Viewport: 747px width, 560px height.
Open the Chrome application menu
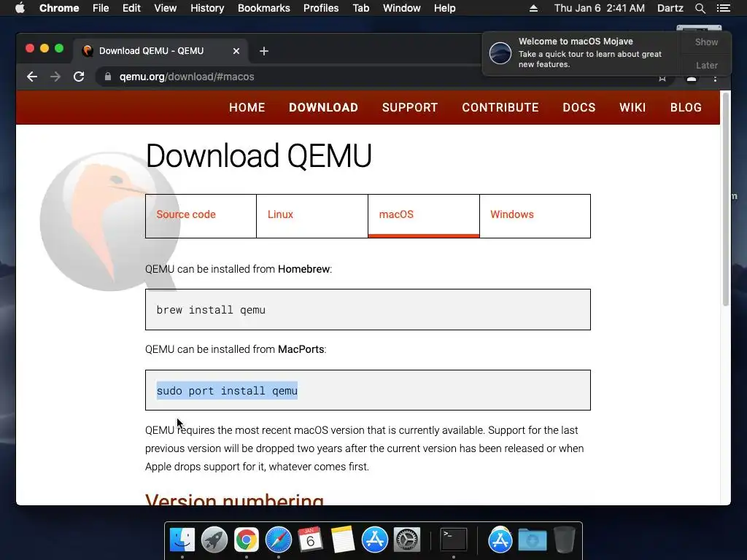coord(59,8)
